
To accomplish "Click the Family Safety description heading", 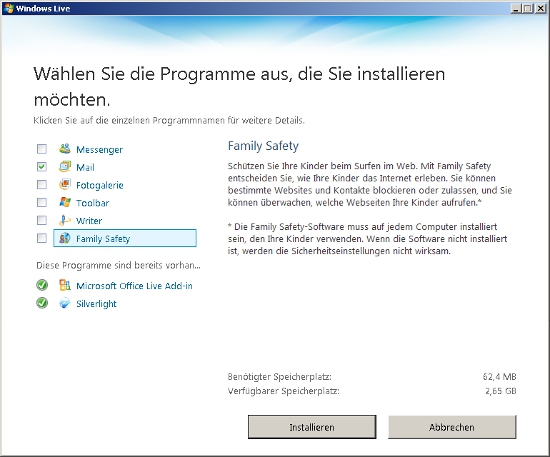I will coord(263,146).
